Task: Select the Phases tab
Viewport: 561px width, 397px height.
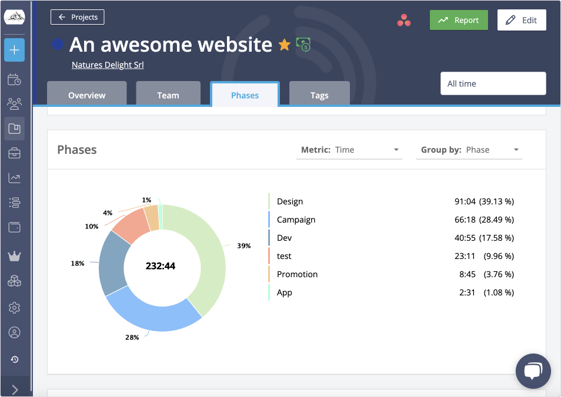Action: coord(245,95)
